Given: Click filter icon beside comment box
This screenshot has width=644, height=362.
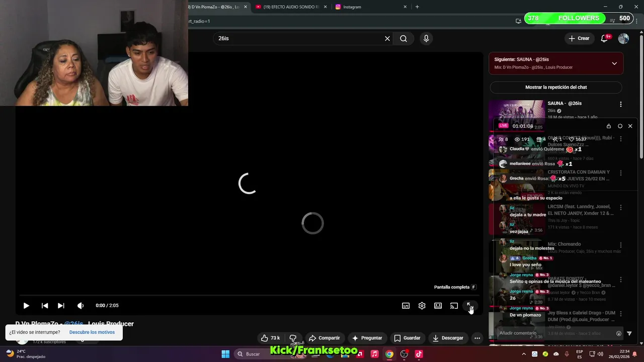Looking at the screenshot, I should pyautogui.click(x=629, y=333).
